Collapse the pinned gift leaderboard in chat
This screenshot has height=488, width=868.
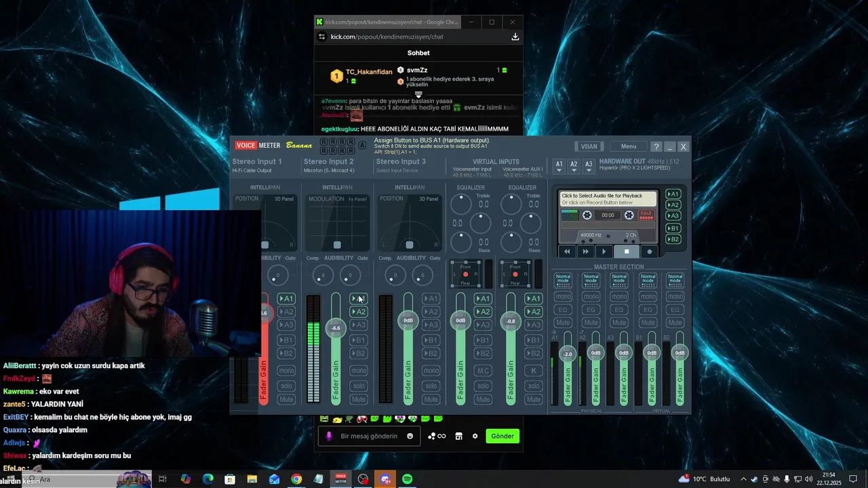pos(418,94)
